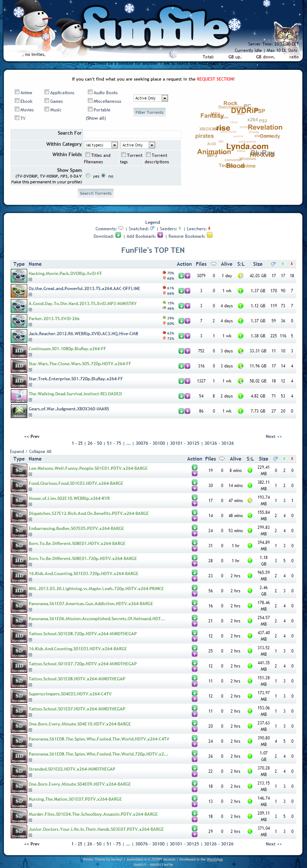Screen dimensions: 307x868
Task: Open Make this permanent in your profile
Action: pyautogui.click(x=46, y=182)
